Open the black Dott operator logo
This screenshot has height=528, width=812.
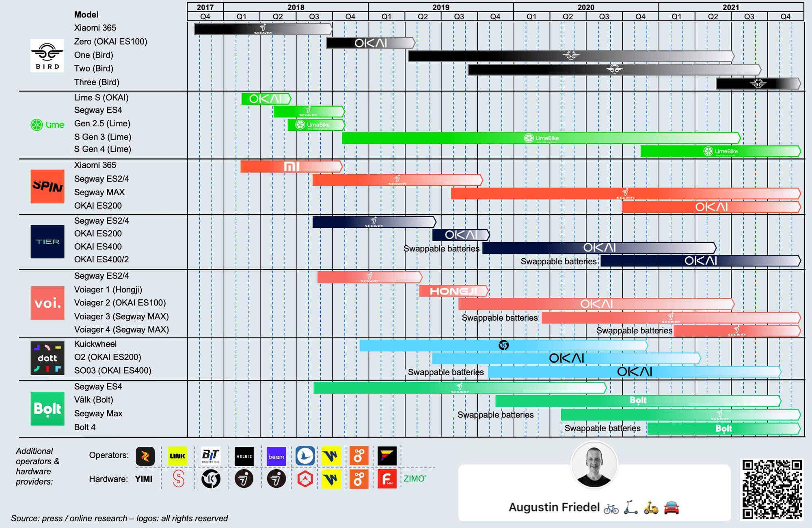pos(48,358)
